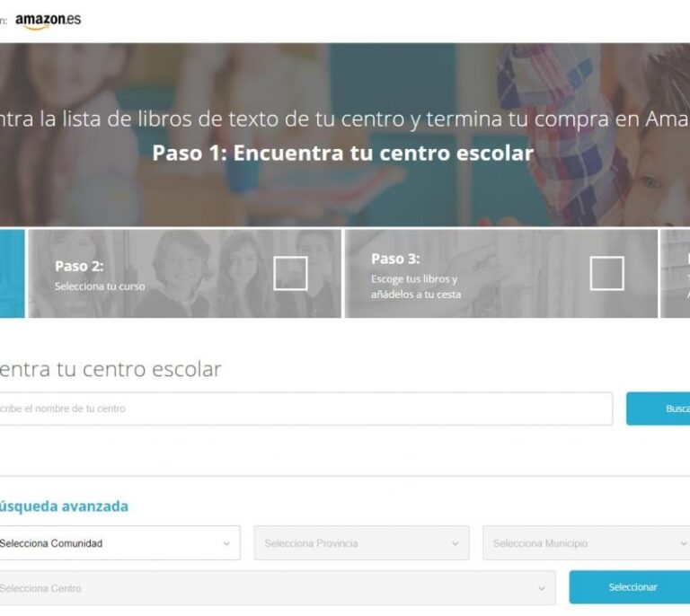Expand the Selecciona Centro dropdown
Screen dimensions: 690x616
coord(278,588)
